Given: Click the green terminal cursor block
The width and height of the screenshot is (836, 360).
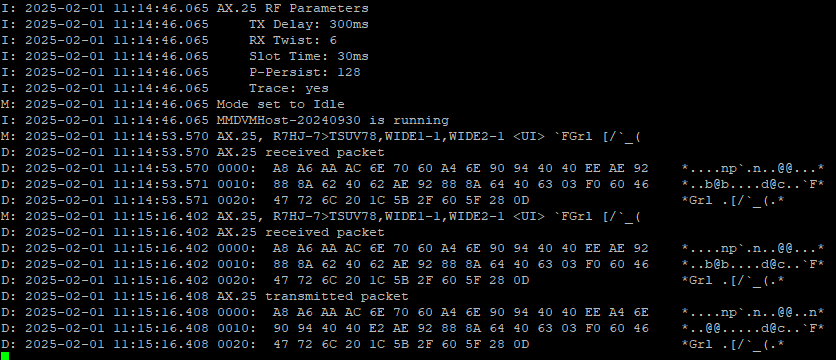Looking at the screenshot, I should (x=5, y=356).
